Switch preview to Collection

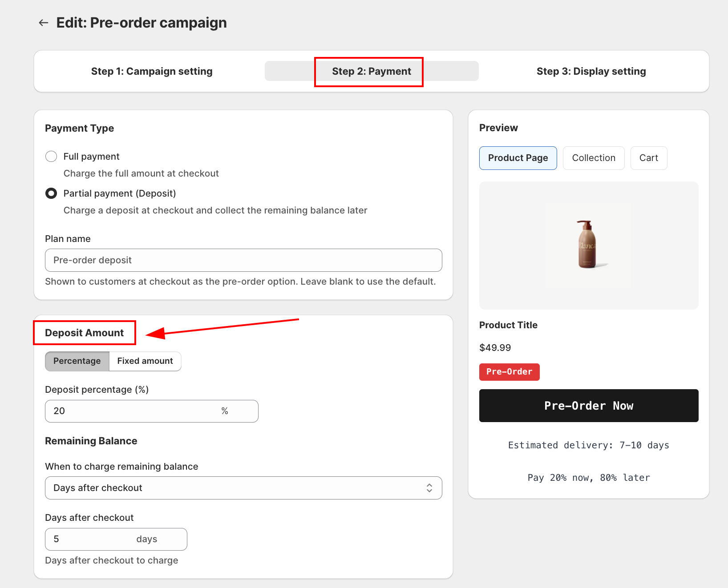(594, 158)
